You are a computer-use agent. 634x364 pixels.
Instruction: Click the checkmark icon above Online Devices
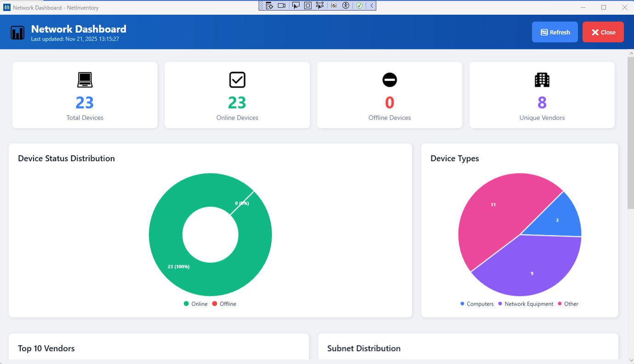[238, 80]
